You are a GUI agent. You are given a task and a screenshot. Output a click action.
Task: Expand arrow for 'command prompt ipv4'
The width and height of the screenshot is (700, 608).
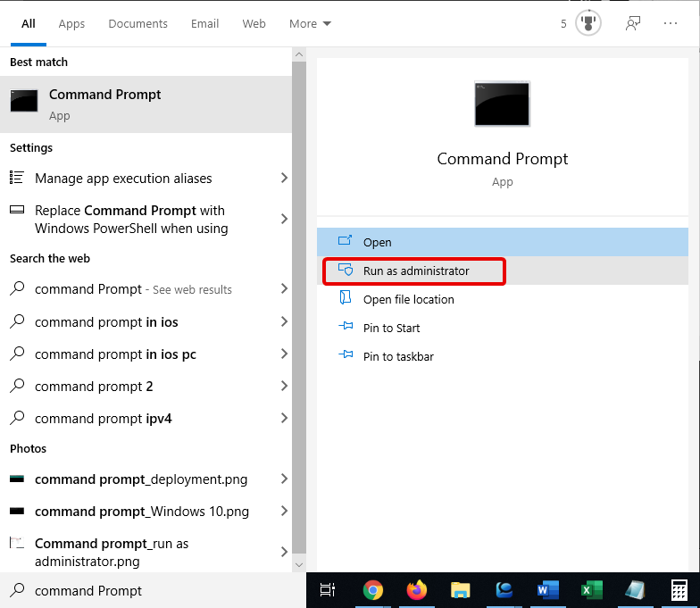[x=284, y=418]
